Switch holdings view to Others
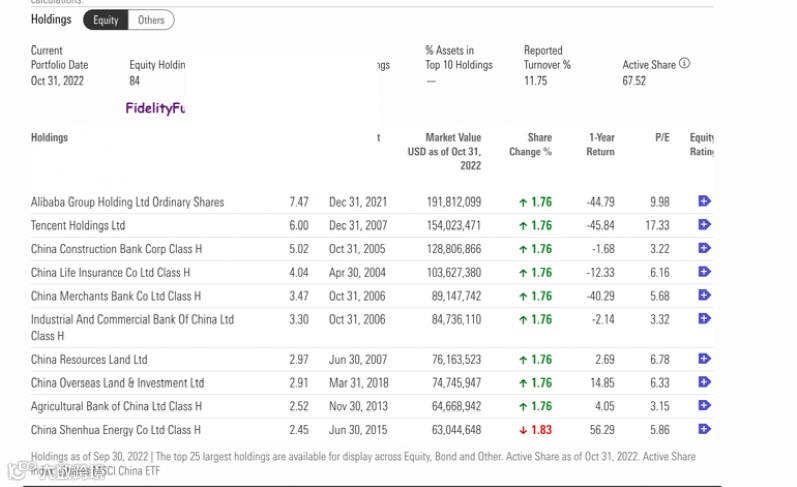This screenshot has width=797, height=487. [x=151, y=20]
